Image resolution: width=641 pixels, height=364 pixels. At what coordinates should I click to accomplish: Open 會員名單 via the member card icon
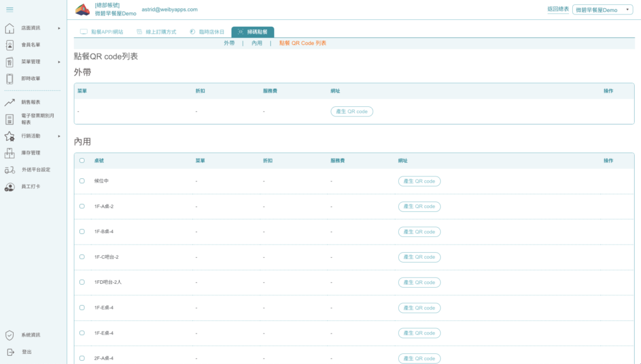[x=9, y=45]
